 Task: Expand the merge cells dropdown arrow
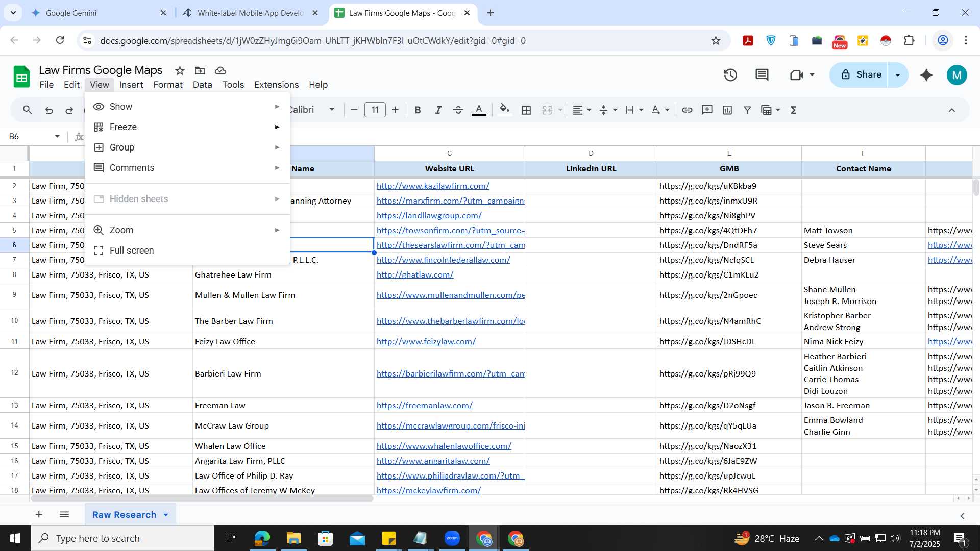(x=560, y=110)
